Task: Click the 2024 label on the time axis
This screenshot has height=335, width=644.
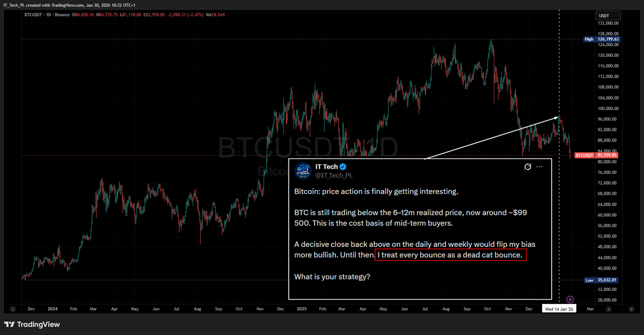Action: click(x=52, y=309)
